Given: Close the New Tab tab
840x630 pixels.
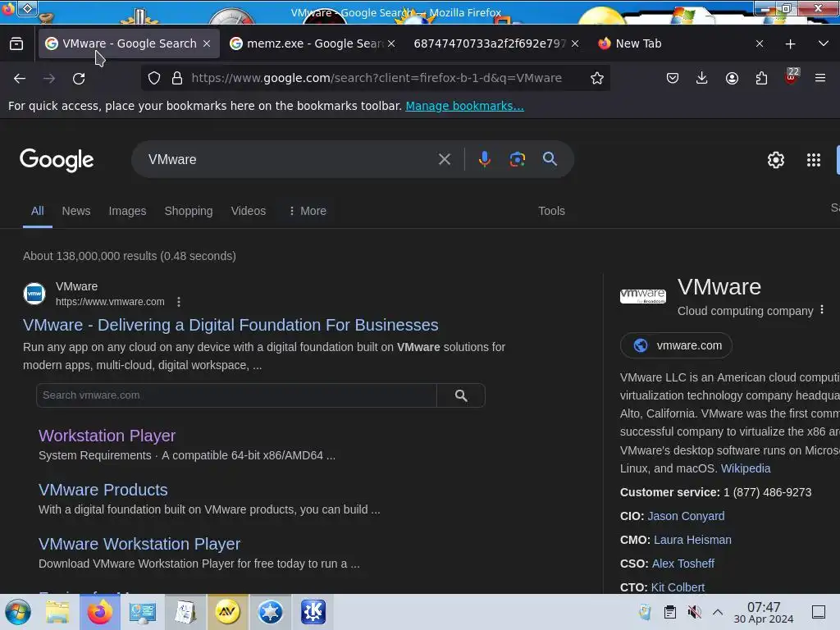Looking at the screenshot, I should click(x=760, y=43).
